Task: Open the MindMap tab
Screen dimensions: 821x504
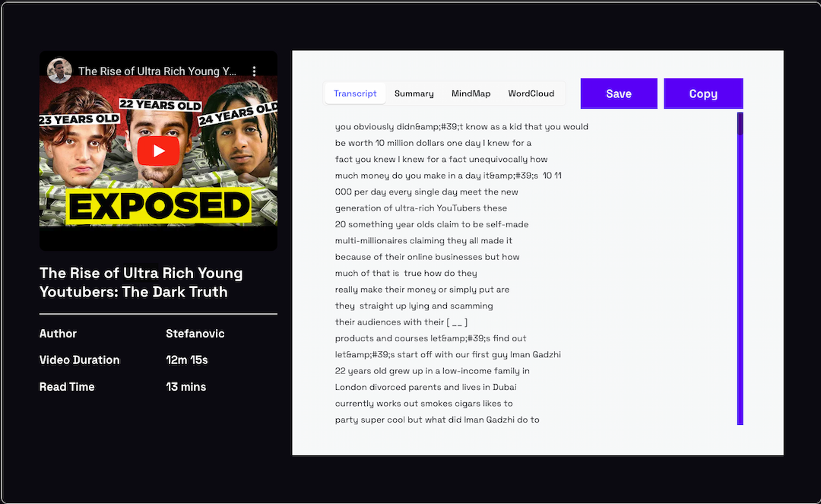Action: 471,94
